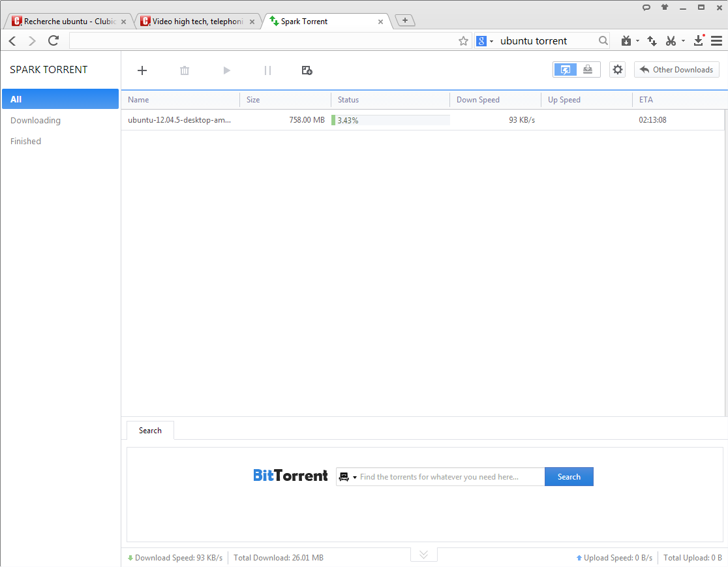The width and height of the screenshot is (728, 567).
Task: Sort torrents by Up Speed column
Action: tap(587, 100)
